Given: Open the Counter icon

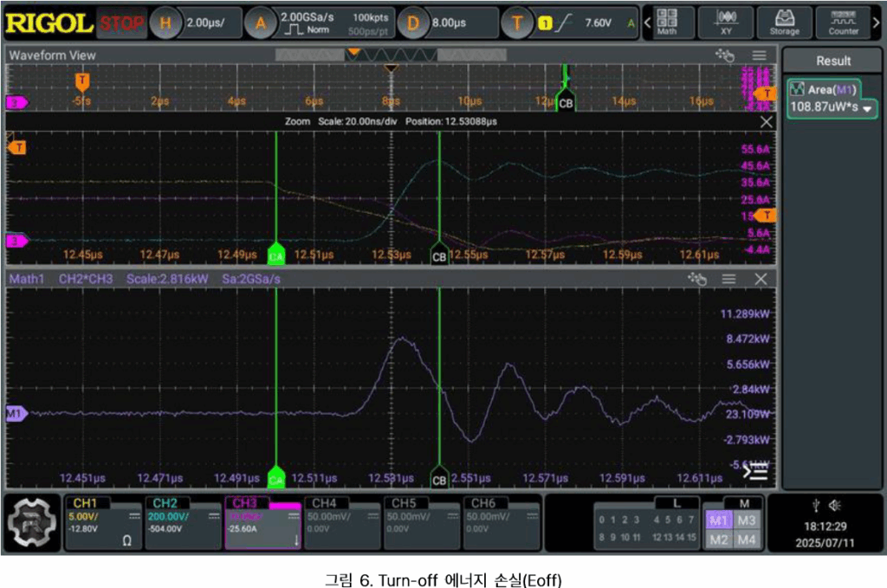Looking at the screenshot, I should pos(842,22).
